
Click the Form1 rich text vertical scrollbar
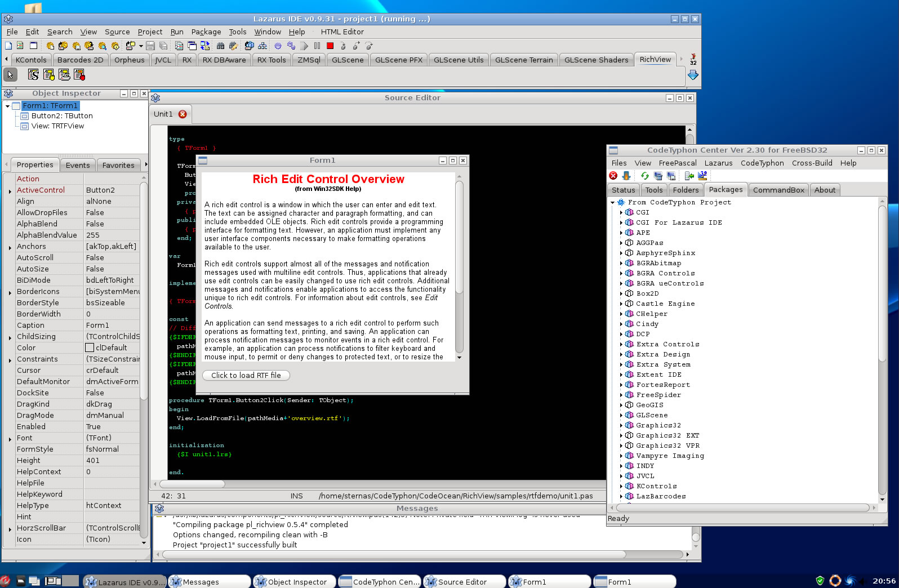click(459, 267)
